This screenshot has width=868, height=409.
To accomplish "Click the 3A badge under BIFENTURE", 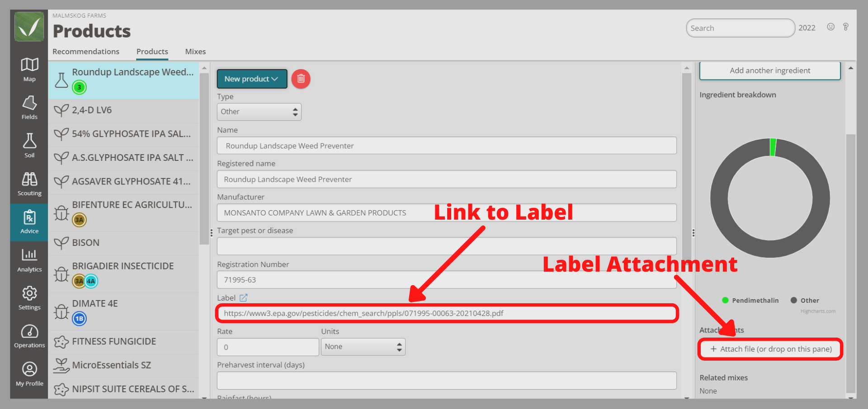I will point(79,220).
